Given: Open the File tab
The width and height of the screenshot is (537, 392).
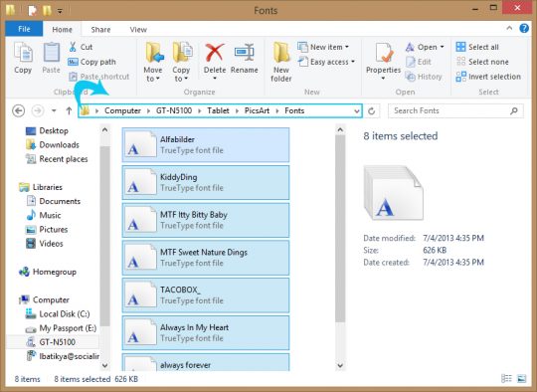Looking at the screenshot, I should click(24, 29).
